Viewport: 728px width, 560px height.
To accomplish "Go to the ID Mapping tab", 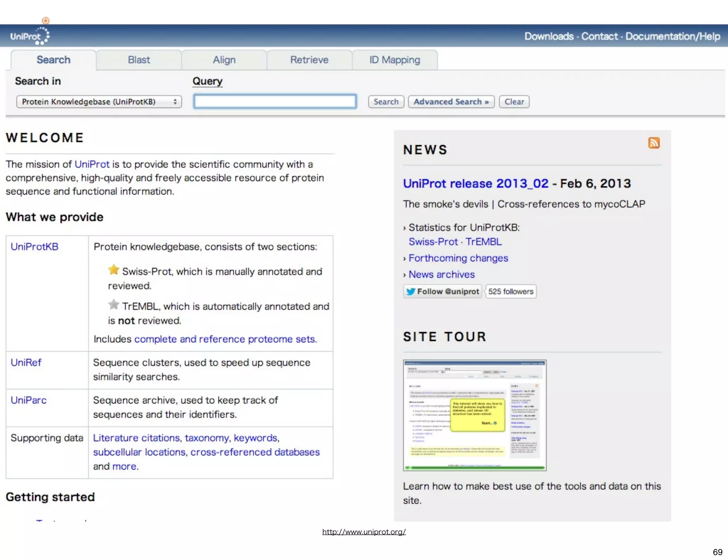I will [395, 60].
